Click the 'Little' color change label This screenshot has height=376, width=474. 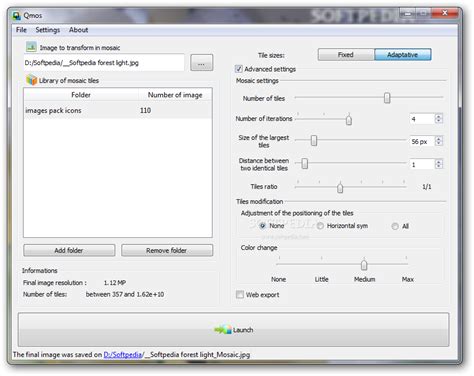322,279
